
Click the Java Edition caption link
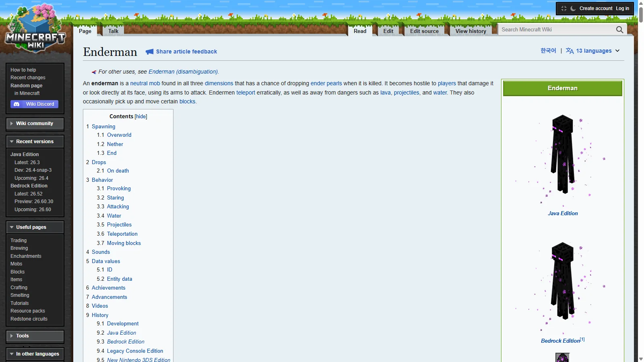point(563,213)
